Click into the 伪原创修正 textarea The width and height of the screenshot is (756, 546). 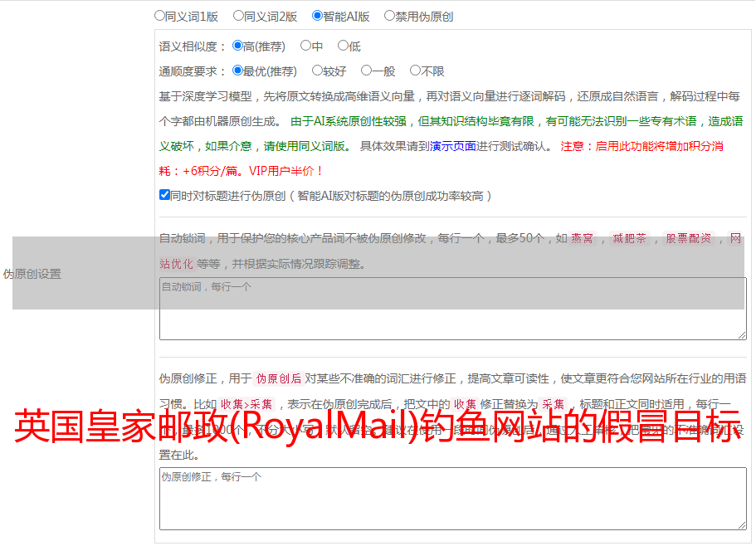[453, 499]
